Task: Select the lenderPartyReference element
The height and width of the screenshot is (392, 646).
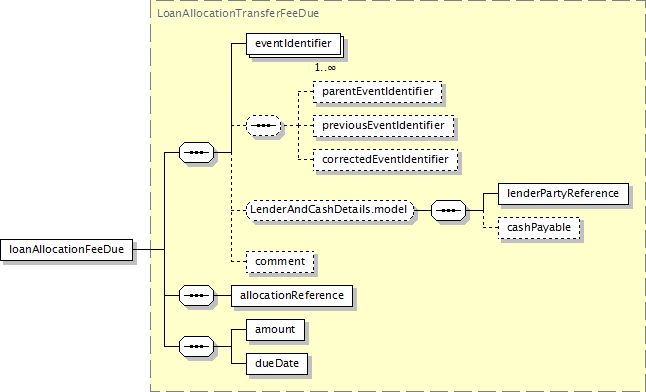Action: pyautogui.click(x=563, y=194)
